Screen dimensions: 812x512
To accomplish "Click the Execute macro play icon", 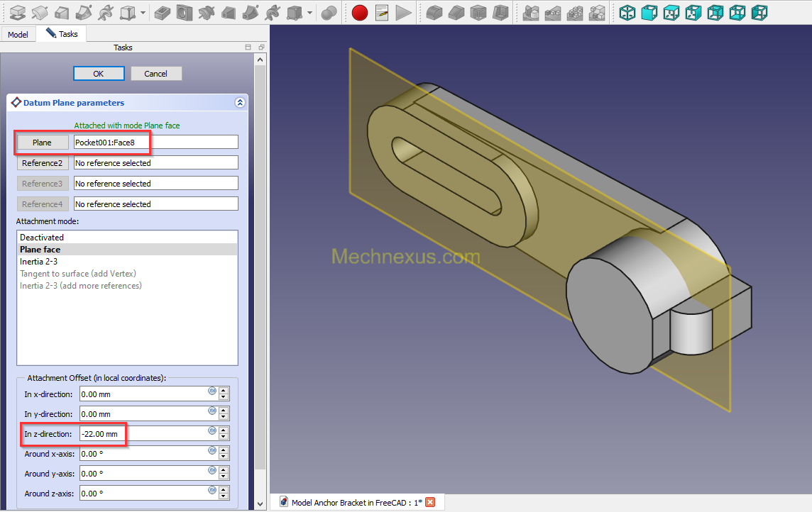I will (x=403, y=13).
